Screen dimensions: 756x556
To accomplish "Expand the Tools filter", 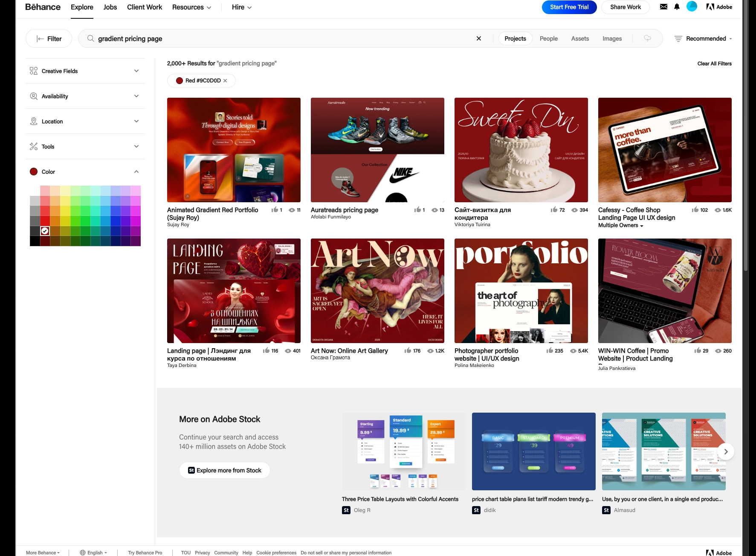I will pos(85,146).
